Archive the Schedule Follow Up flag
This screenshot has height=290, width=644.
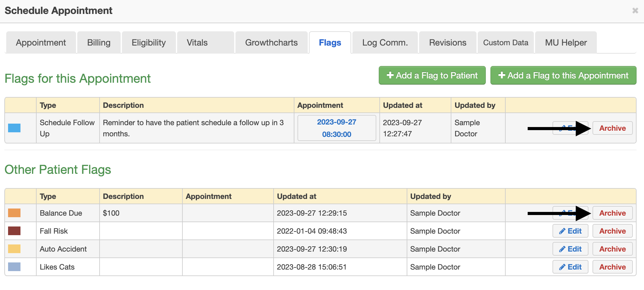tap(612, 128)
